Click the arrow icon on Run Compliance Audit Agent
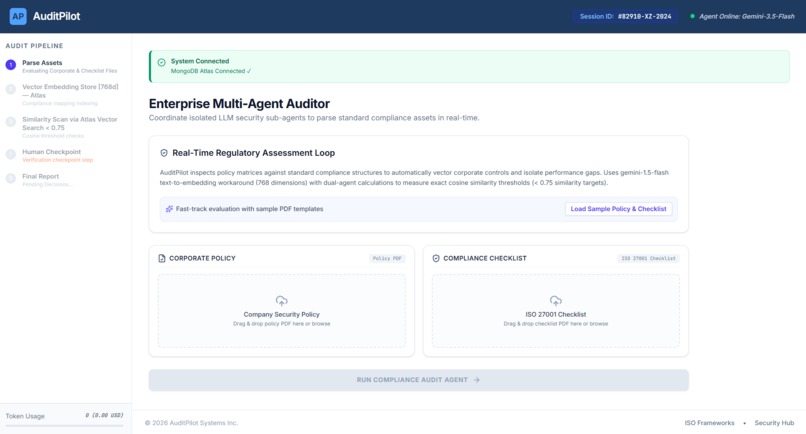This screenshot has width=806, height=434. [x=477, y=380]
